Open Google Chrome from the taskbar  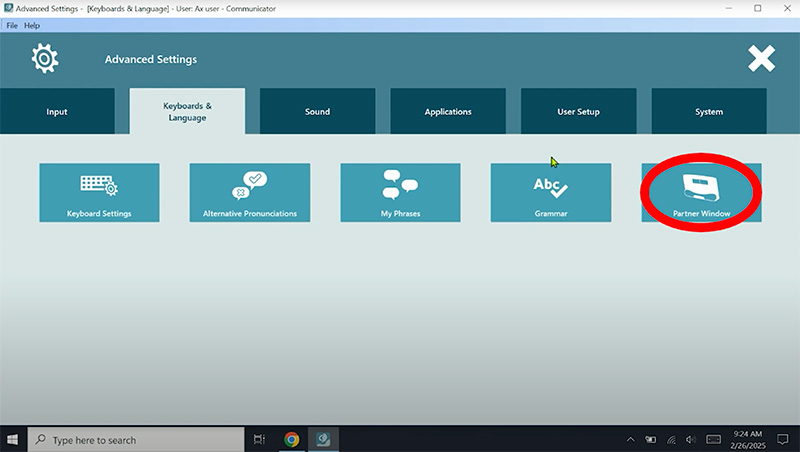click(291, 439)
